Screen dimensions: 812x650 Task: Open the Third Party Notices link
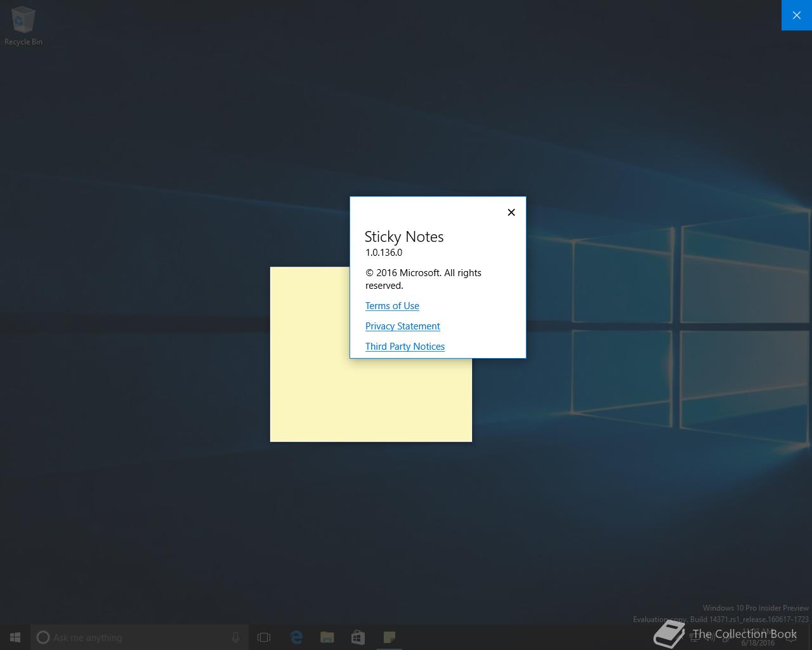tap(405, 347)
